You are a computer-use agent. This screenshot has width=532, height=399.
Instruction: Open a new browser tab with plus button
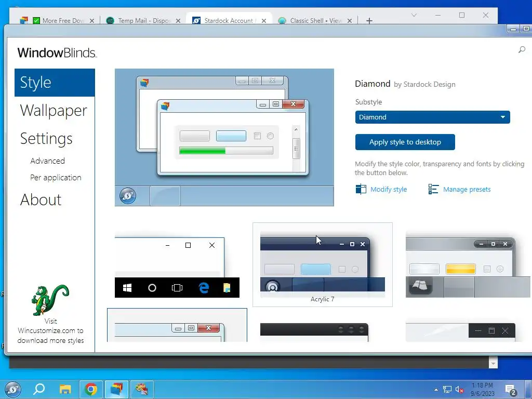pyautogui.click(x=369, y=21)
